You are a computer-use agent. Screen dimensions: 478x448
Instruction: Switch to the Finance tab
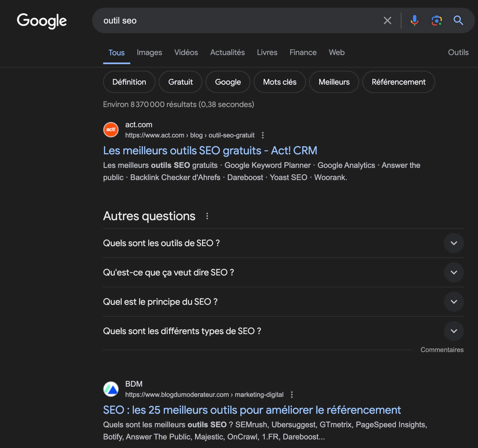(x=303, y=53)
